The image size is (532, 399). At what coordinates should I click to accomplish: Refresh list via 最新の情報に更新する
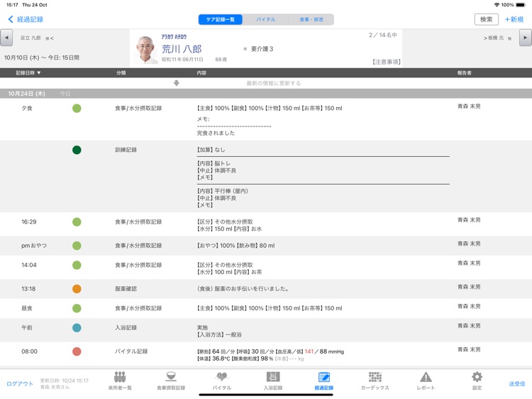273,83
